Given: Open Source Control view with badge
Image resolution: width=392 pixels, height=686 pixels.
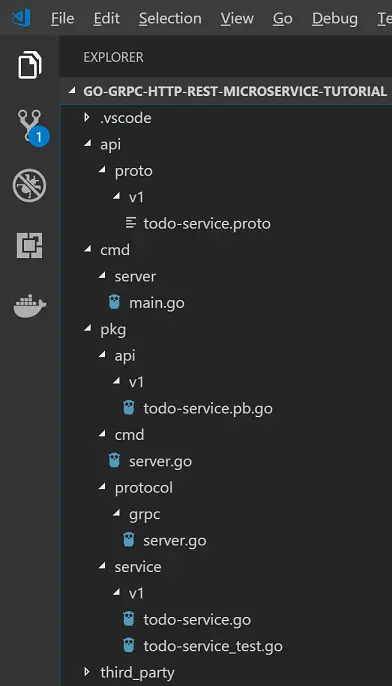Looking at the screenshot, I should pyautogui.click(x=32, y=127).
